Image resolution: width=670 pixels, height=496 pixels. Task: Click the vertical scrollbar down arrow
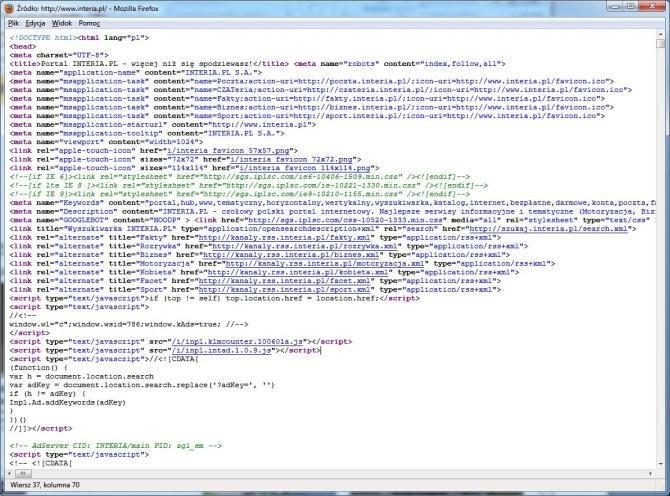[x=661, y=464]
